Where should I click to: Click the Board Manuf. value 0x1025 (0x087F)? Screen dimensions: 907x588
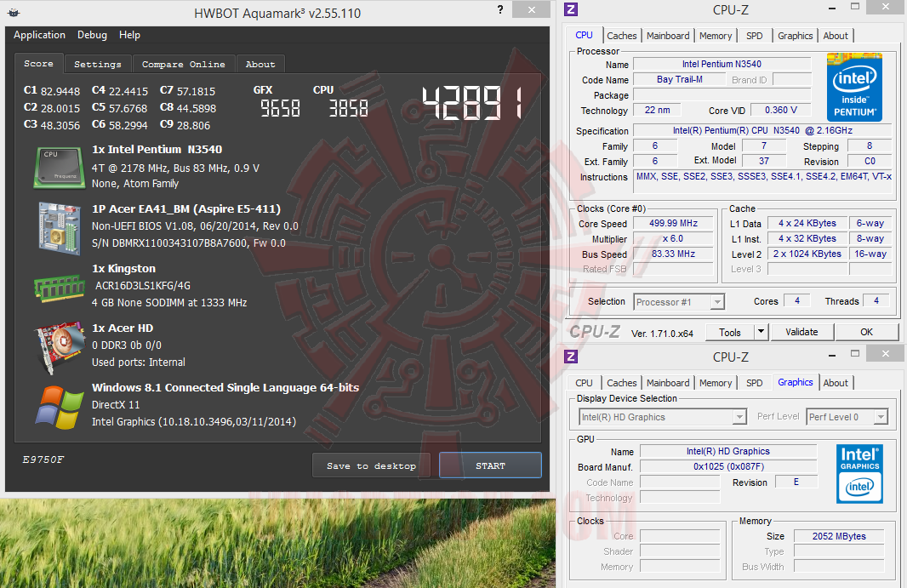(729, 466)
